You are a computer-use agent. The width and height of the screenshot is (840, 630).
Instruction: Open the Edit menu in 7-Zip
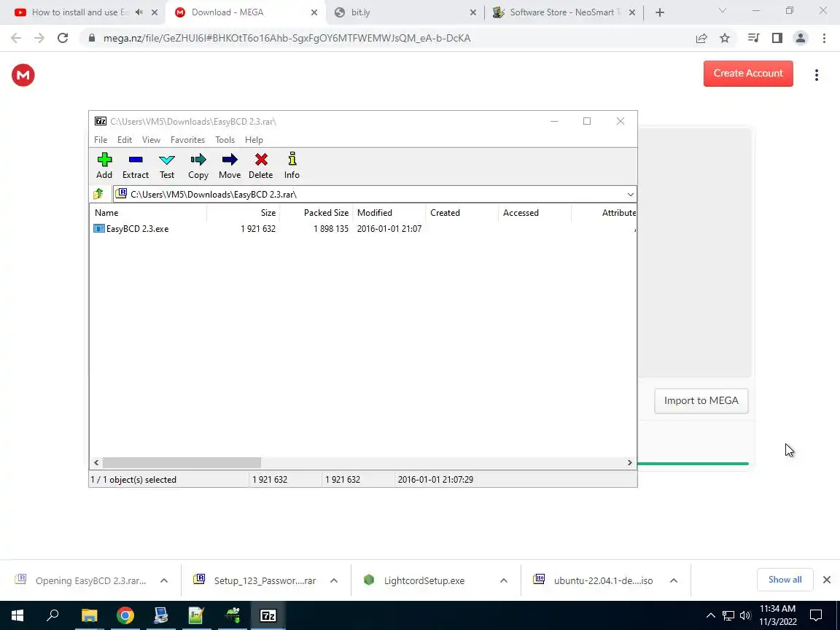point(125,140)
